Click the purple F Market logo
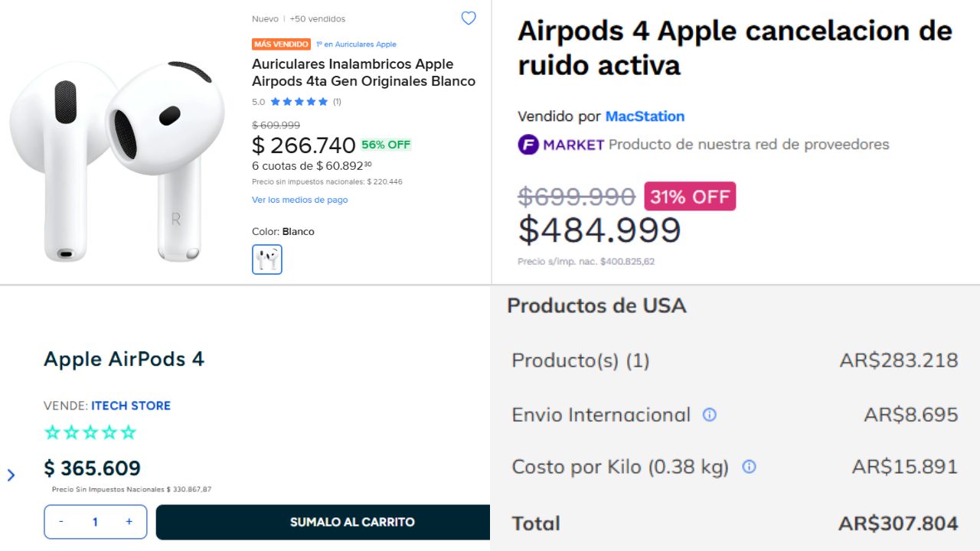 point(529,144)
